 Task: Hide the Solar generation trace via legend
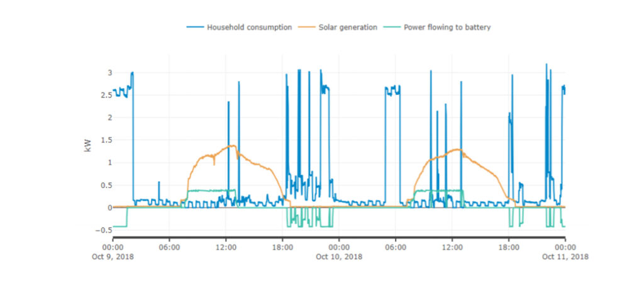(x=347, y=27)
